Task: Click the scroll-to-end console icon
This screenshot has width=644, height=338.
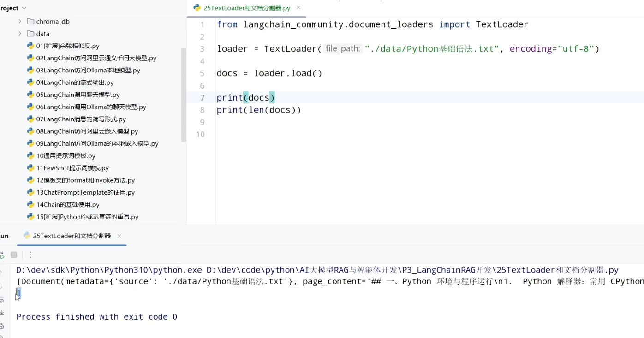Action: pyautogui.click(x=2, y=313)
